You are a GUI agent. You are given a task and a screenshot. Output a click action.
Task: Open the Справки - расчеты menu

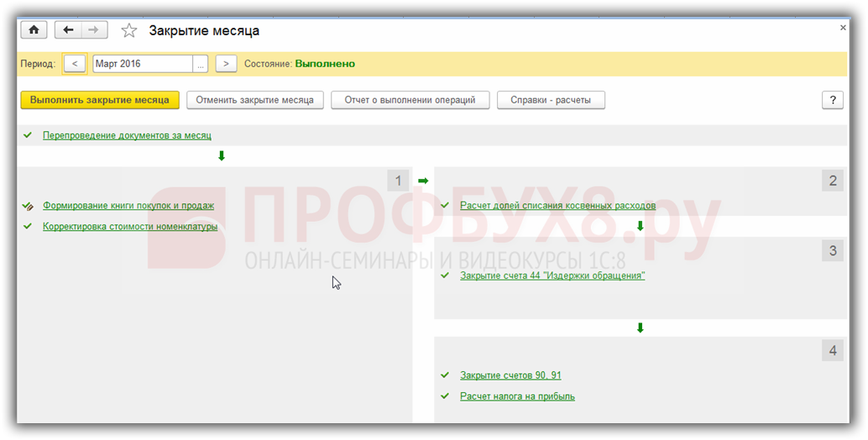tap(551, 100)
